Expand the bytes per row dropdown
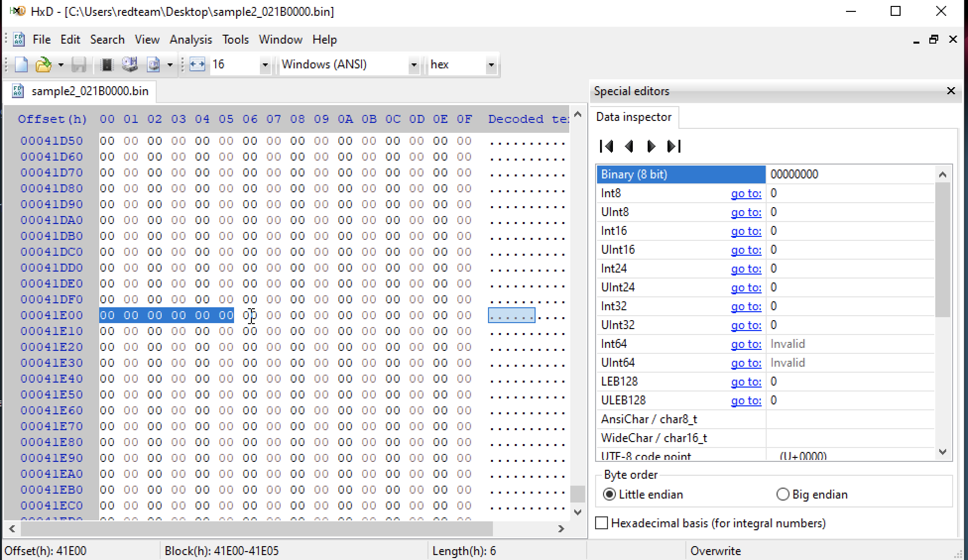The height and width of the screenshot is (560, 968). (265, 65)
